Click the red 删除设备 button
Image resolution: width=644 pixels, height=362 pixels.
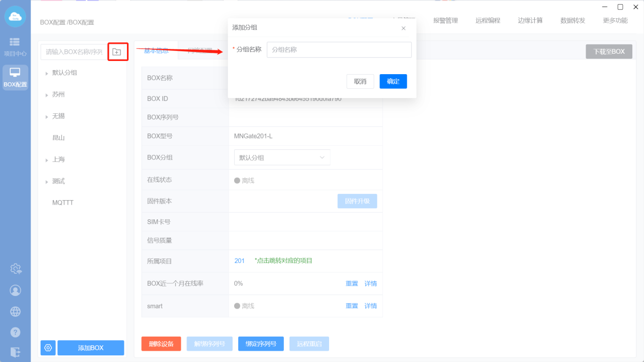[161, 344]
